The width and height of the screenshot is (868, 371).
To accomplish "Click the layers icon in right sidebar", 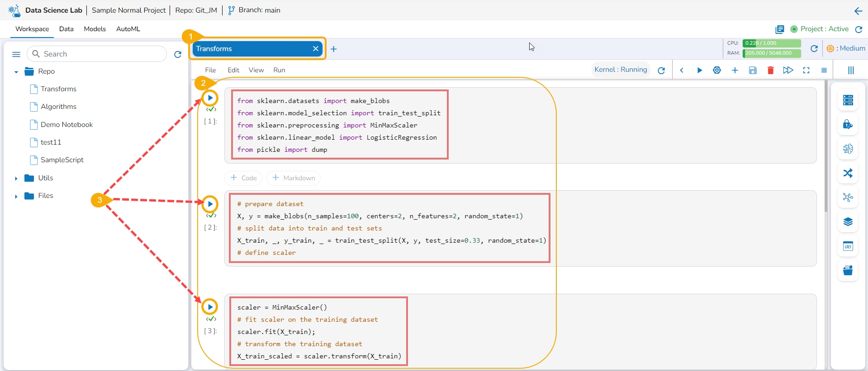I will coord(848,222).
